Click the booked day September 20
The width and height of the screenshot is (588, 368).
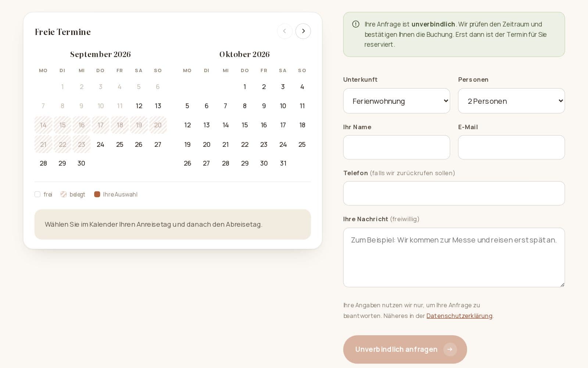click(158, 125)
